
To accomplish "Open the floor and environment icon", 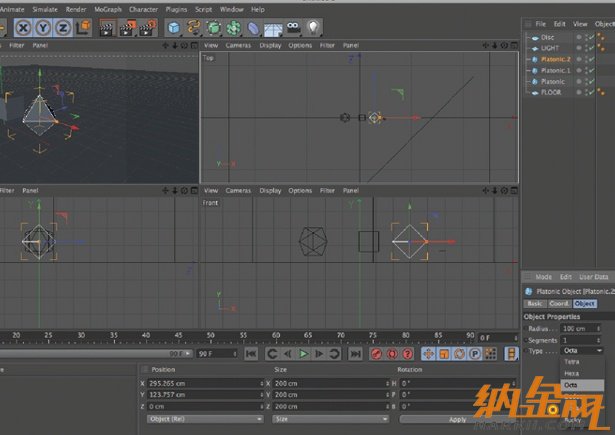I will point(273,28).
